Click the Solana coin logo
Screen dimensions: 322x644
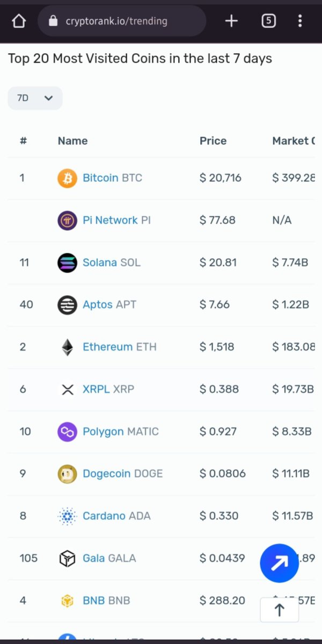[x=68, y=262]
